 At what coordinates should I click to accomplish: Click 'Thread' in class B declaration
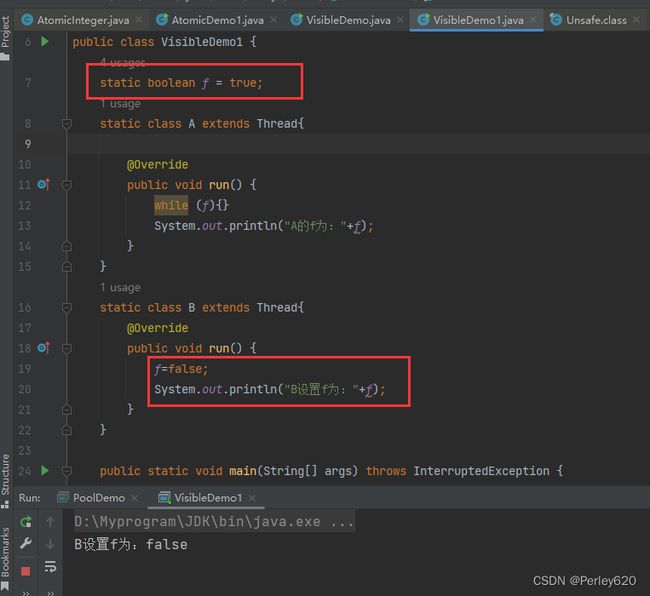click(277, 308)
